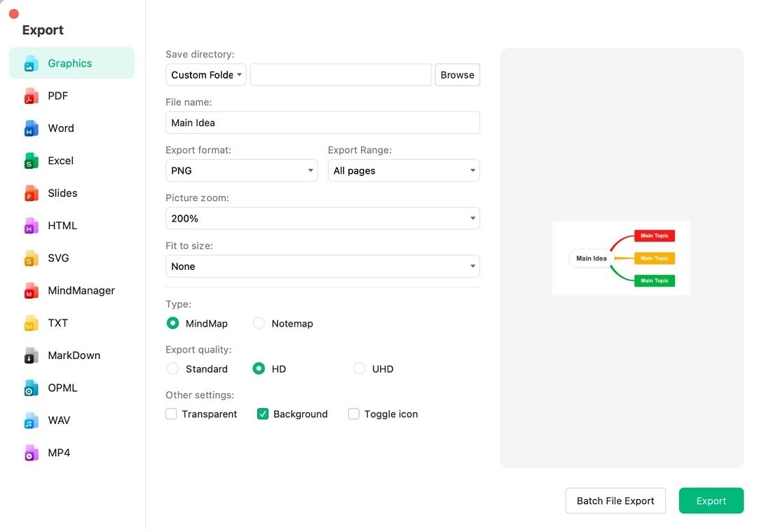Click the Batch File Export button
This screenshot has width=757, height=532.
[x=615, y=500]
